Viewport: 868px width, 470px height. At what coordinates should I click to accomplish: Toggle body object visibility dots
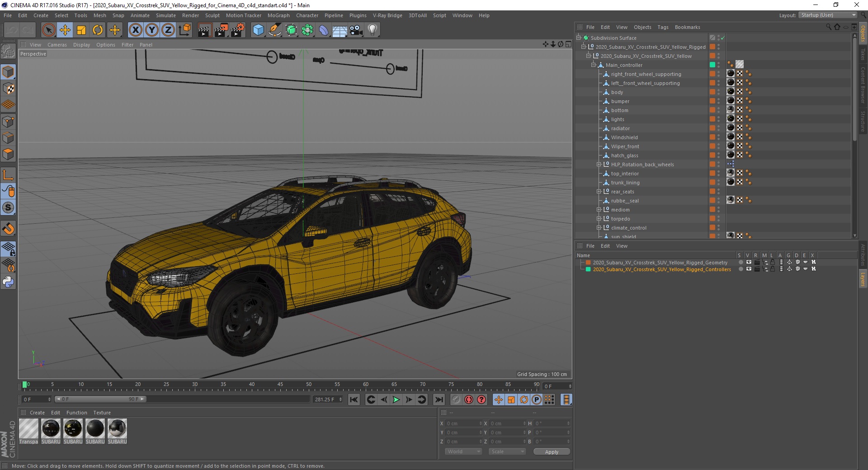(x=718, y=92)
